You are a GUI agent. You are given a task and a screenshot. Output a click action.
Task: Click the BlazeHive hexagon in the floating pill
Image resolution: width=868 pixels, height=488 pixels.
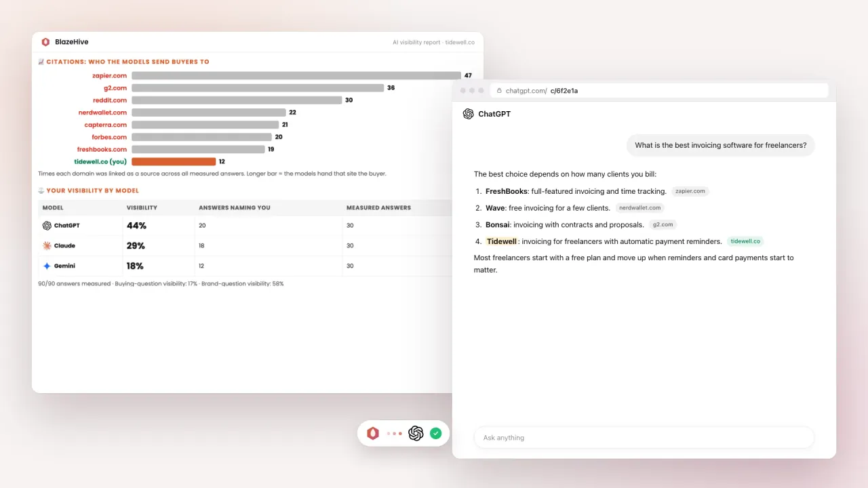click(x=373, y=433)
